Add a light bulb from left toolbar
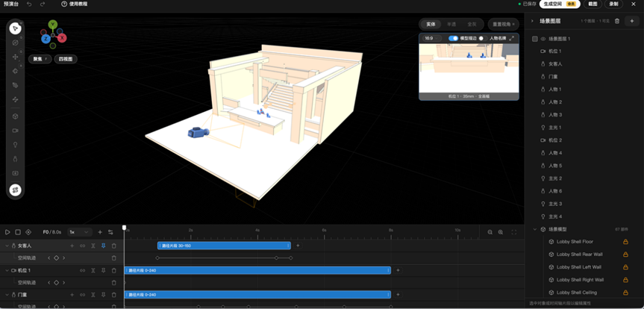644x309 pixels. coord(15,145)
